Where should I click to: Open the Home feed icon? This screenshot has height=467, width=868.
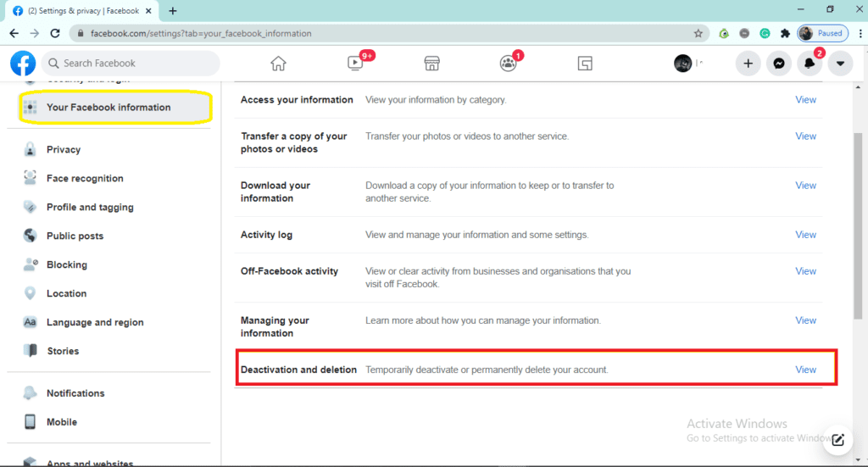(278, 64)
